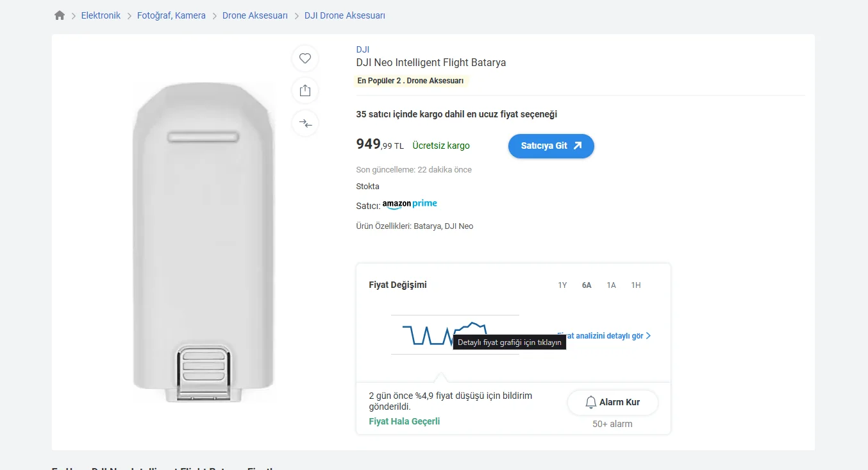The height and width of the screenshot is (470, 868).
Task: Click the En Popüler 2 Drone Aksesuarı badge
Action: (410, 81)
